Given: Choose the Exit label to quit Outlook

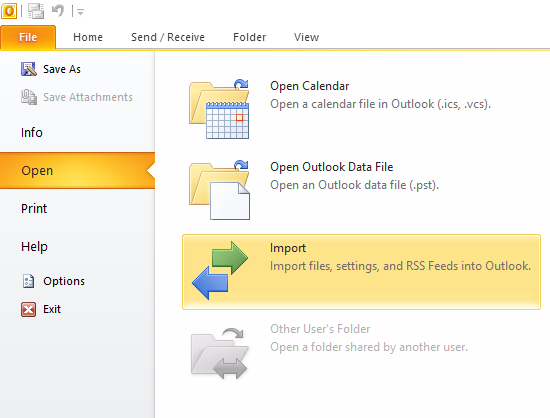Looking at the screenshot, I should 52,309.
